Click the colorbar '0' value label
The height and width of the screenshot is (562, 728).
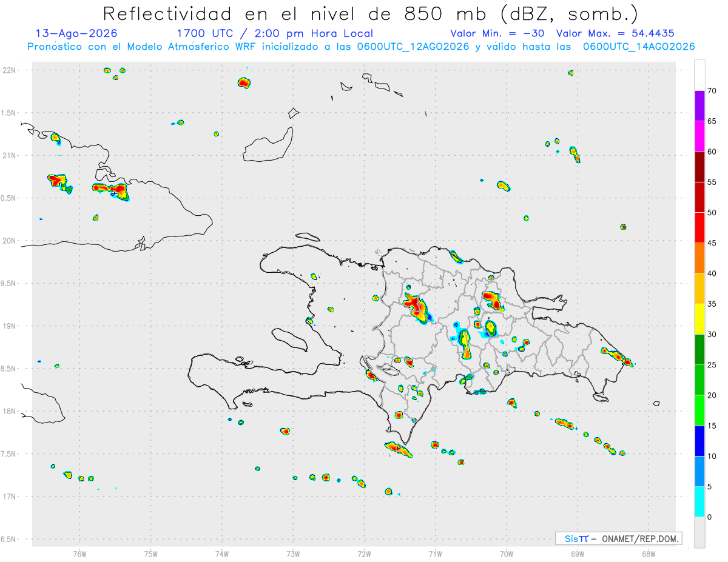point(710,517)
